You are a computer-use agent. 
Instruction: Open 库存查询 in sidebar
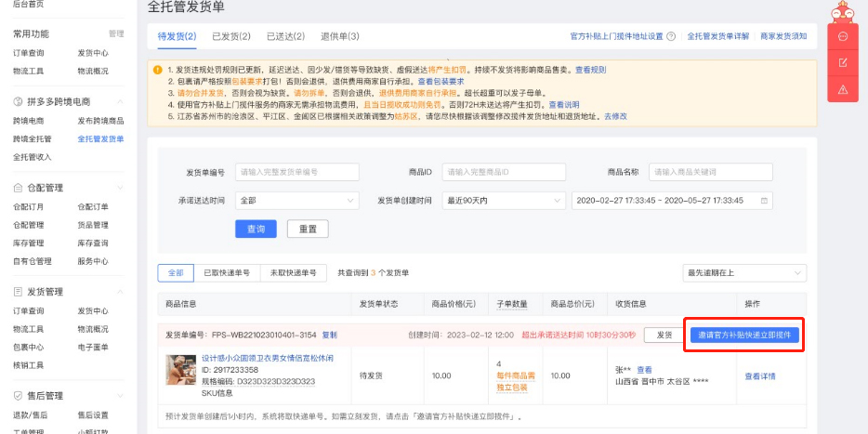93,243
